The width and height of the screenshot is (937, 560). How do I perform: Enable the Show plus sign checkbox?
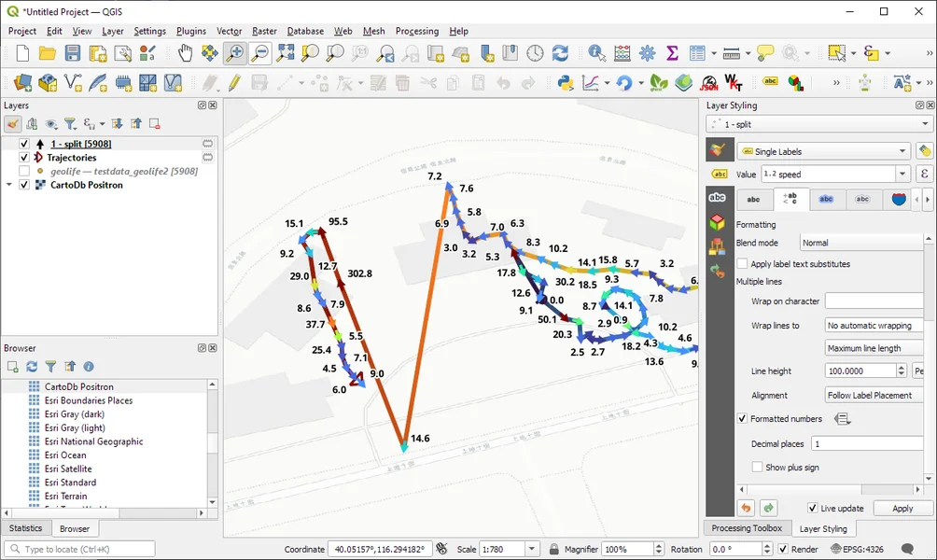(757, 467)
